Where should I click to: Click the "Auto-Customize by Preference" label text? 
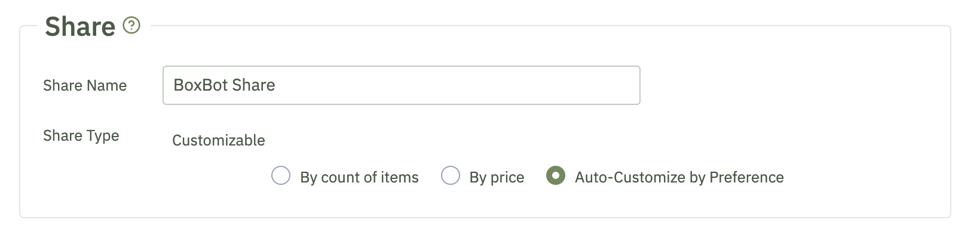coord(679,177)
